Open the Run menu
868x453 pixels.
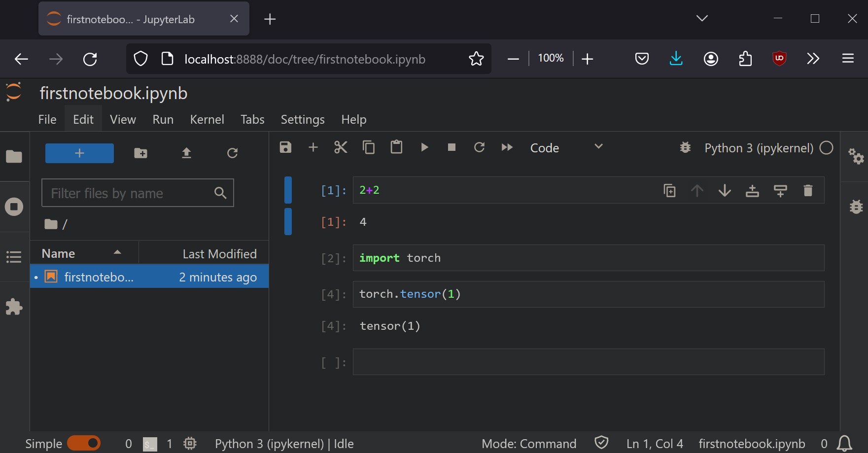[163, 119]
